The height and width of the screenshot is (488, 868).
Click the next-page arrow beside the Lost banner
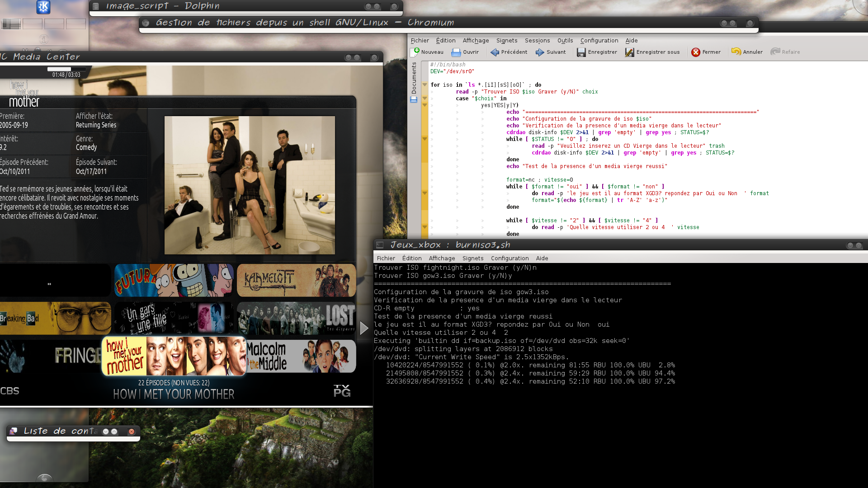coord(364,328)
